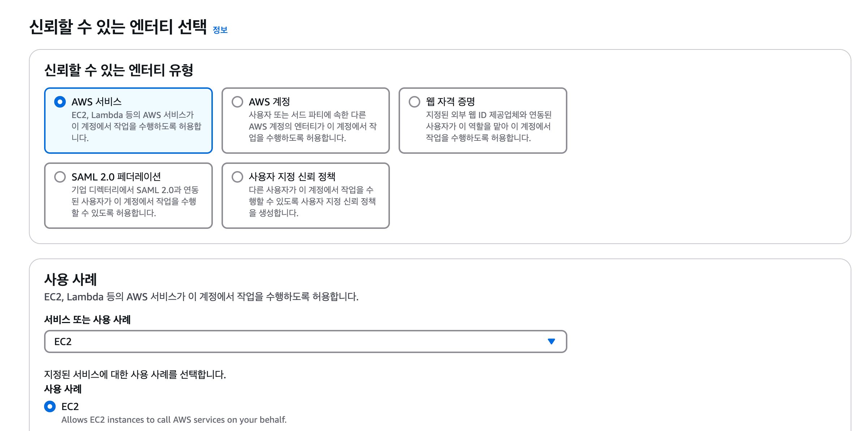The width and height of the screenshot is (868, 431).
Task: Click 'Allows EC2 instances' description text
Action: 174,420
